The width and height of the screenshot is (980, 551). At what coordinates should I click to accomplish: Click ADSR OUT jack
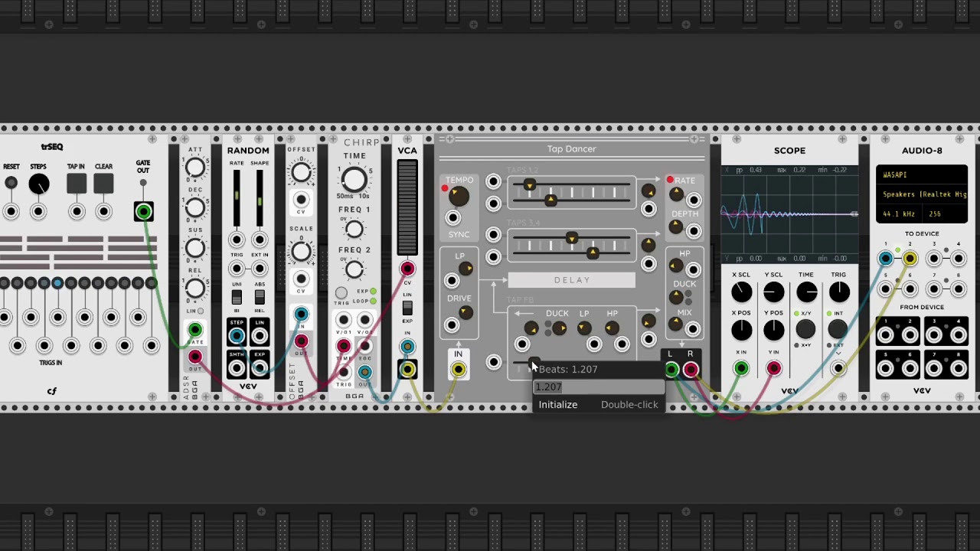(x=195, y=357)
